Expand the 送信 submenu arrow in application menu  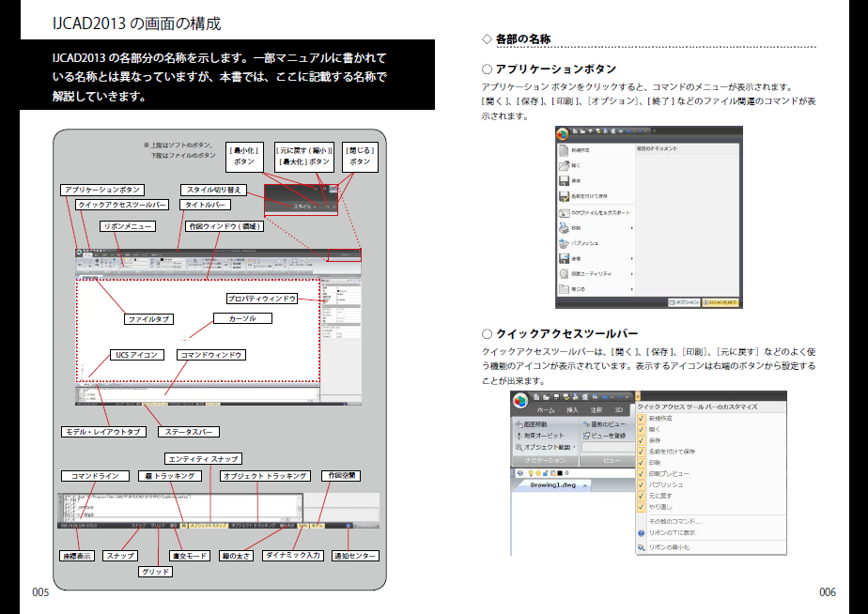631,258
